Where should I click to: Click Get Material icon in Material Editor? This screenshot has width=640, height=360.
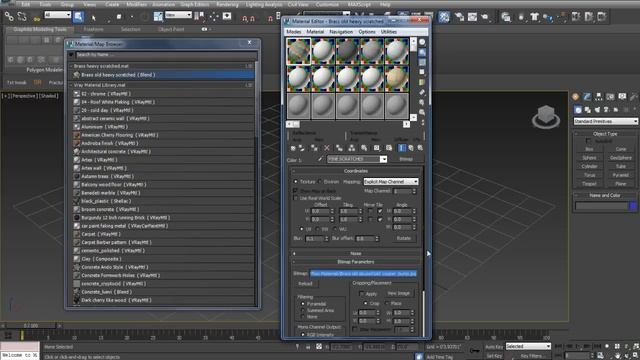tap(293, 148)
